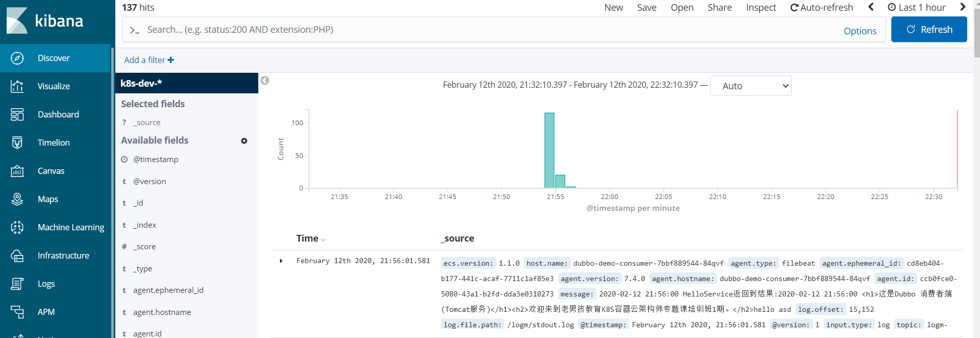The image size is (980, 338).
Task: Open the Infrastructure sidebar icon
Action: 17,255
